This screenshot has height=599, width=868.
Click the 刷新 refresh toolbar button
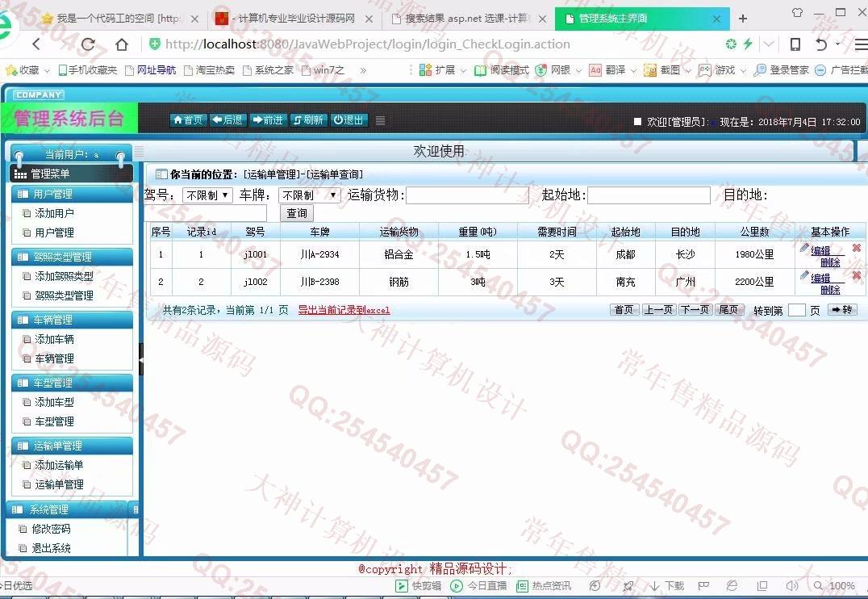[308, 119]
